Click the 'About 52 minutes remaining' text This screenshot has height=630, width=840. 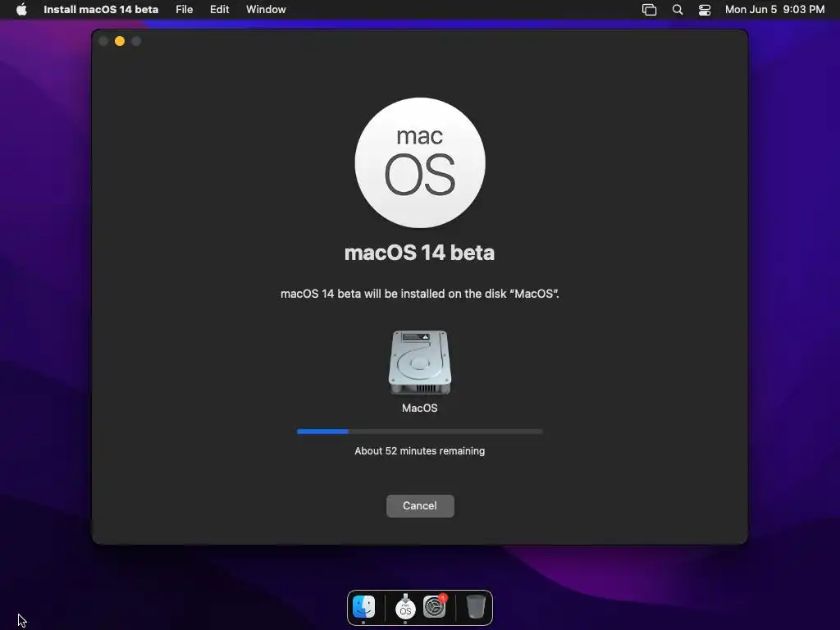pyautogui.click(x=419, y=451)
